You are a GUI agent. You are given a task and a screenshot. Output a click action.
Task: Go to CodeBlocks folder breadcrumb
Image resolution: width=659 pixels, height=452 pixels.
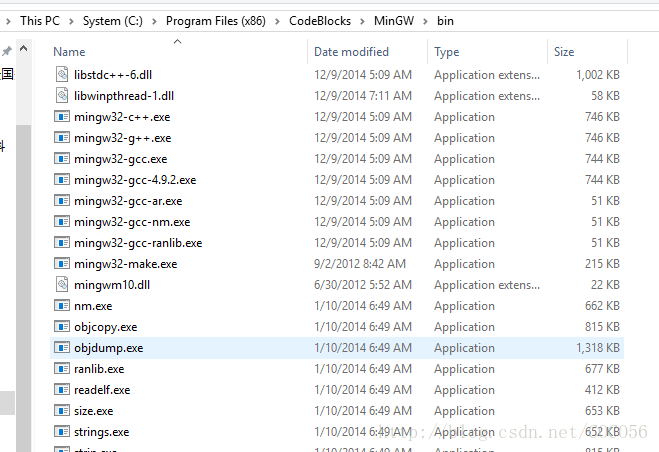[320, 21]
